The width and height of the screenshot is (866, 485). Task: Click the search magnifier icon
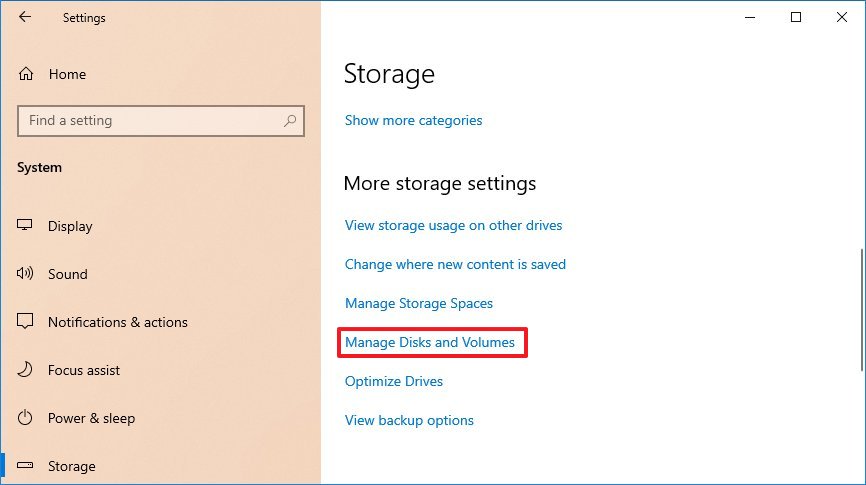290,121
